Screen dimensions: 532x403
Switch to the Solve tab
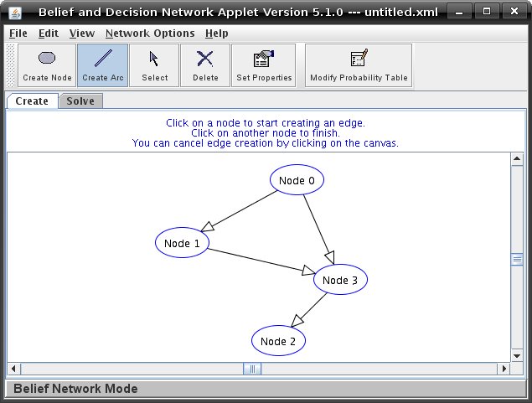tap(80, 101)
